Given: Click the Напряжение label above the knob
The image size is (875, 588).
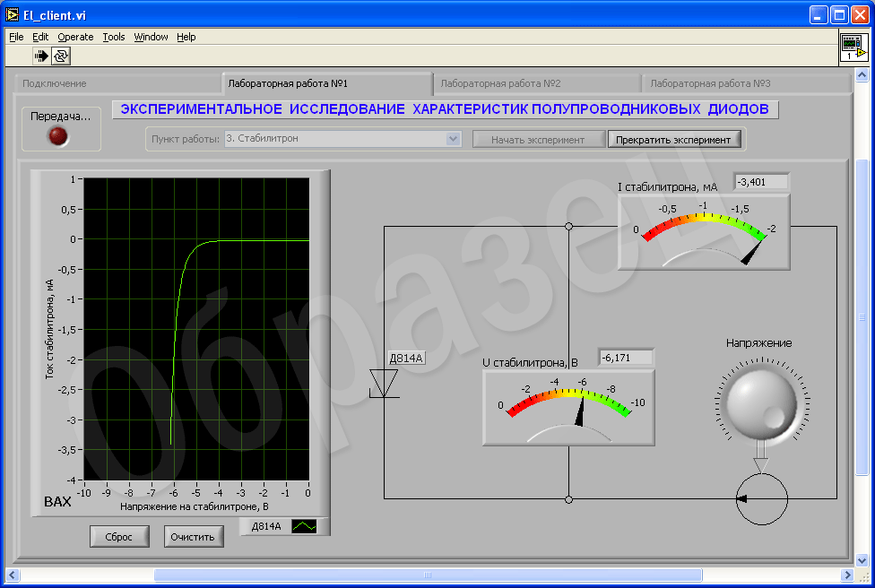Looking at the screenshot, I should 759,343.
